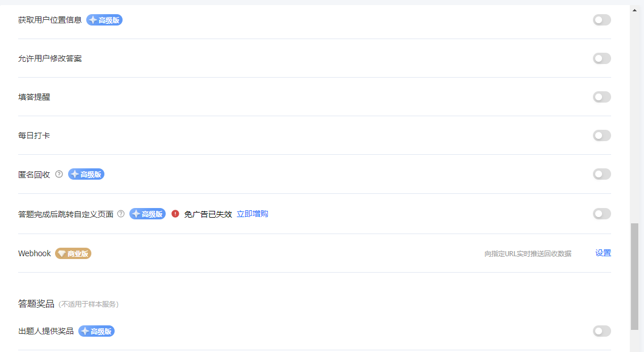Switch on 匿名回收 toggle

click(x=601, y=174)
